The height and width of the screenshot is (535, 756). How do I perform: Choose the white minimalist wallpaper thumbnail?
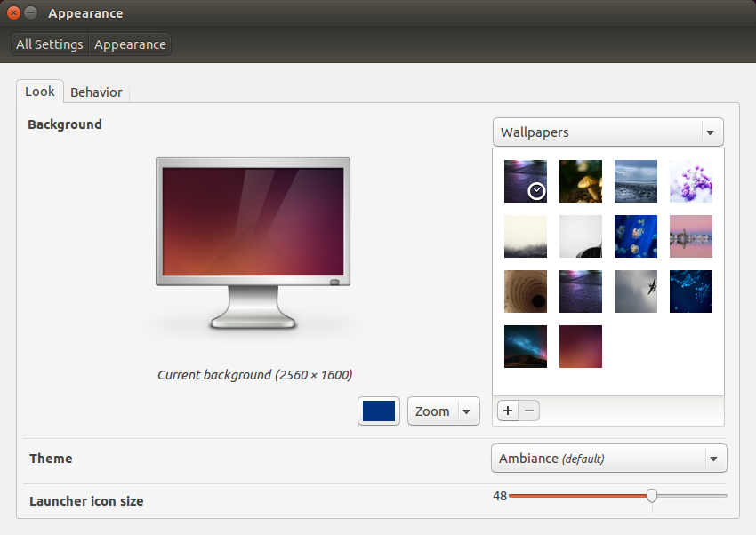(x=581, y=236)
